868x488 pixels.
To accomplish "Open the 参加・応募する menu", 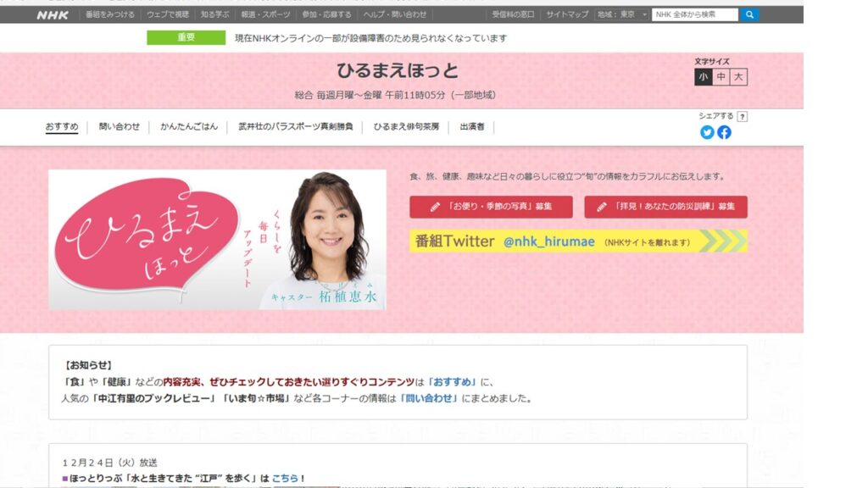I will (326, 14).
